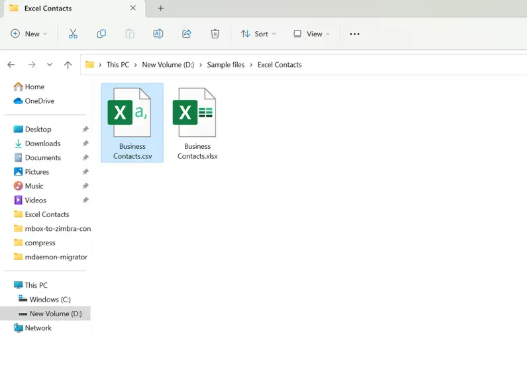The height and width of the screenshot is (368, 527).
Task: Close the Excel Contacts tab
Action: coord(133,8)
